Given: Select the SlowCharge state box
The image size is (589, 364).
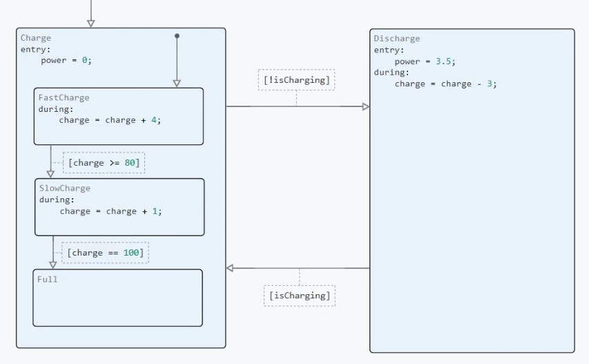Looking at the screenshot, I should 119,207.
